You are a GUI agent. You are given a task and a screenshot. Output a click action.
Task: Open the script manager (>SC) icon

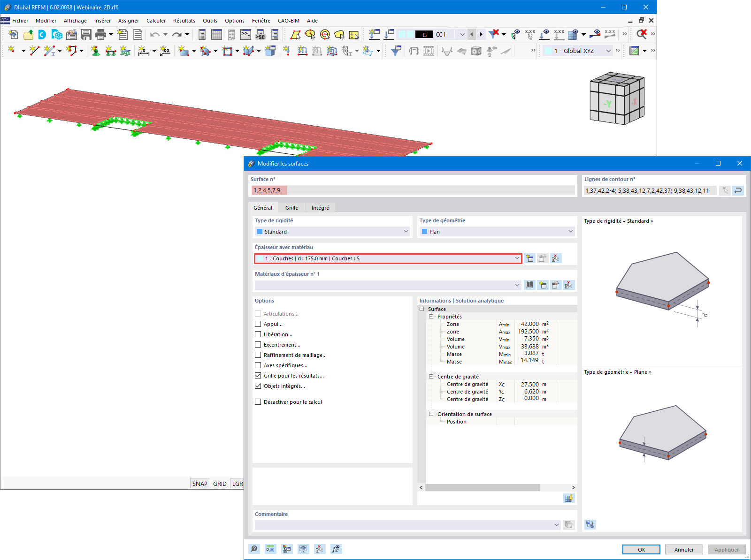click(x=260, y=34)
